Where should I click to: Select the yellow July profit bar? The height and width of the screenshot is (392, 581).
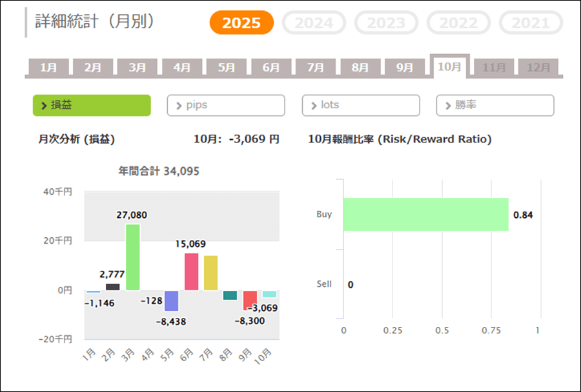point(210,273)
